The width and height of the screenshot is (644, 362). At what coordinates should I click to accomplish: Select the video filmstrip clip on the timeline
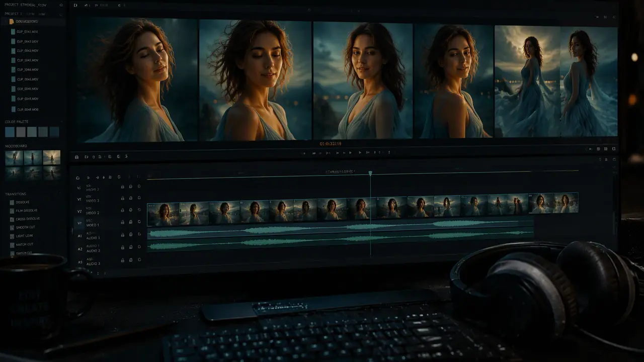pos(362,209)
